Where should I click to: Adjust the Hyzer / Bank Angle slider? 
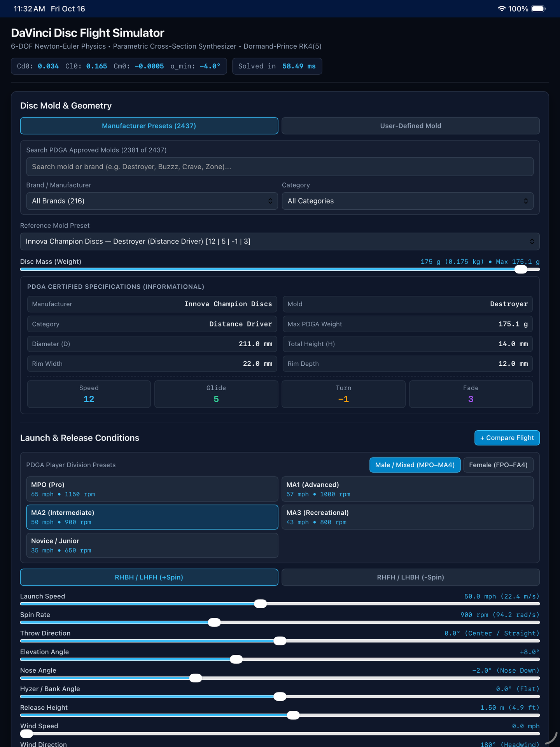(280, 696)
